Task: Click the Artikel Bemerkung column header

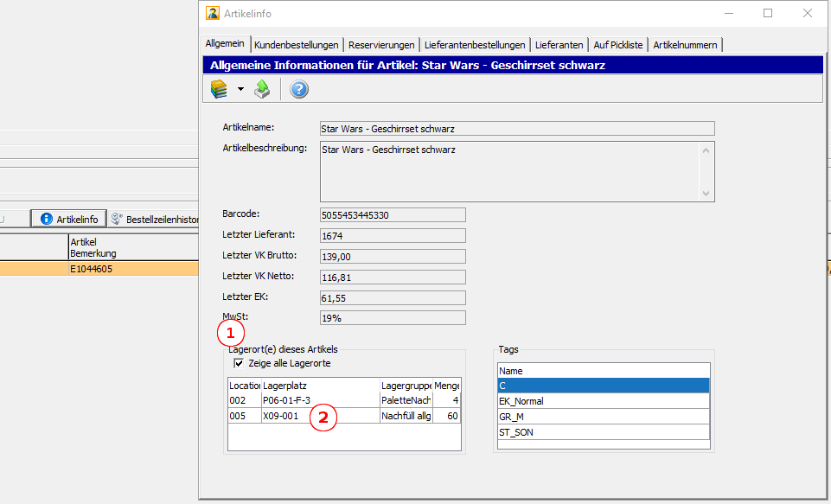Action: click(x=93, y=247)
